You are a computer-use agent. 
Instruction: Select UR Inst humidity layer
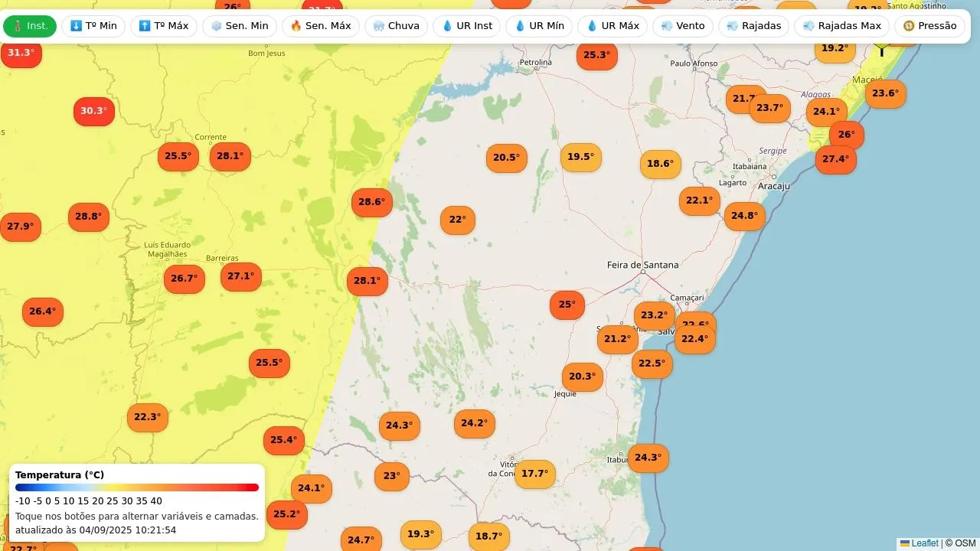click(467, 26)
